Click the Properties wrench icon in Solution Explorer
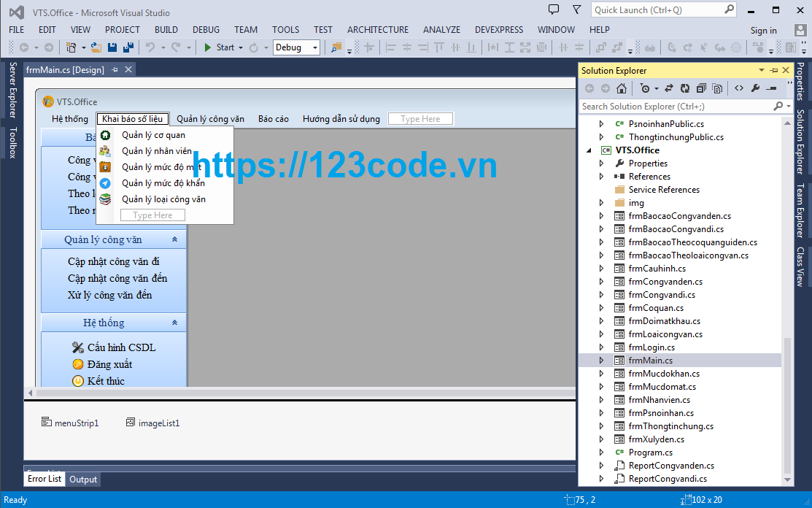Image resolution: width=812 pixels, height=508 pixels. pos(756,88)
